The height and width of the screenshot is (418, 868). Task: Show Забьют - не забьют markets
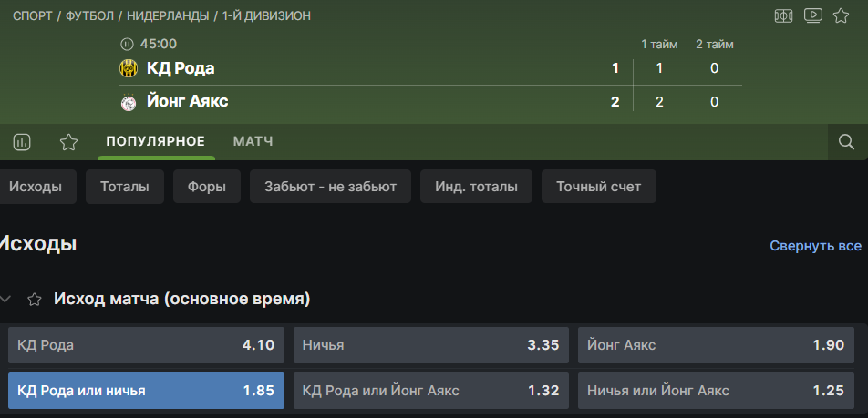pyautogui.click(x=330, y=187)
